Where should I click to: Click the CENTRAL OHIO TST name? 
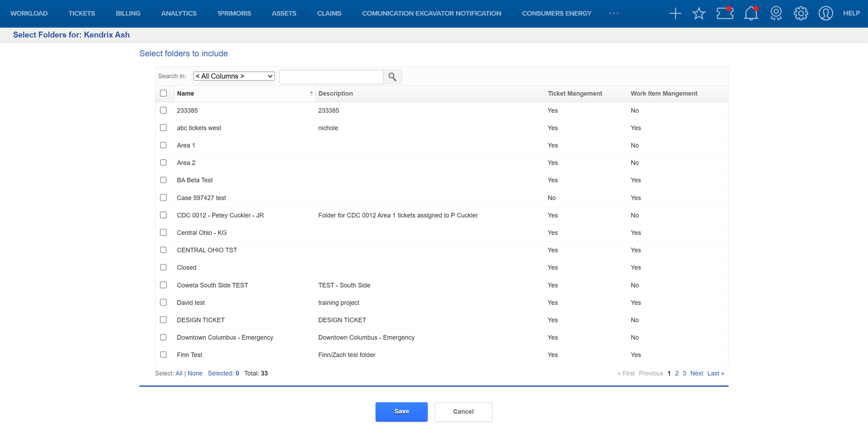tap(207, 250)
